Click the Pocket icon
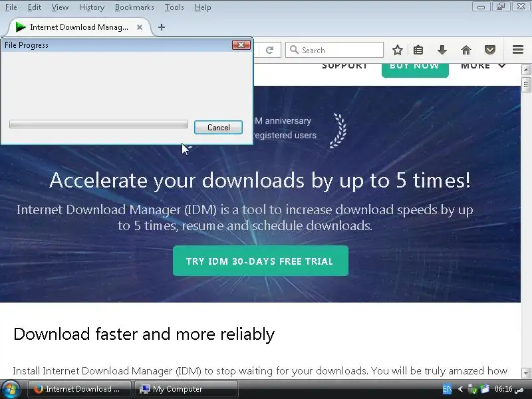The image size is (532, 399). point(489,51)
